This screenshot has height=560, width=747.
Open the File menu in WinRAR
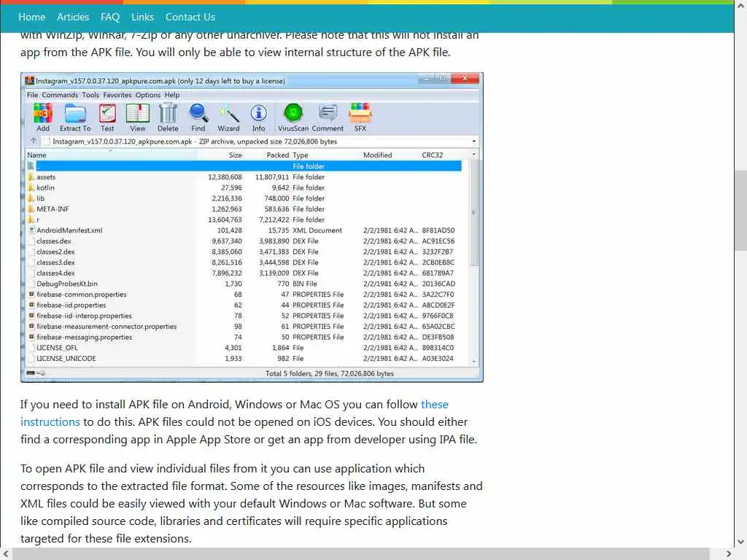pyautogui.click(x=32, y=95)
